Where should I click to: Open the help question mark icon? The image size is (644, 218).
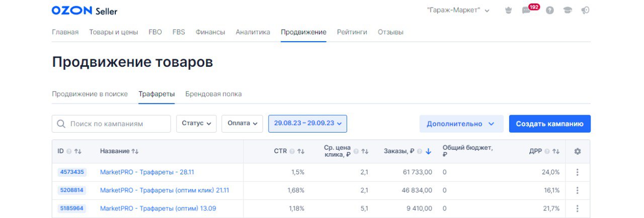[549, 11]
